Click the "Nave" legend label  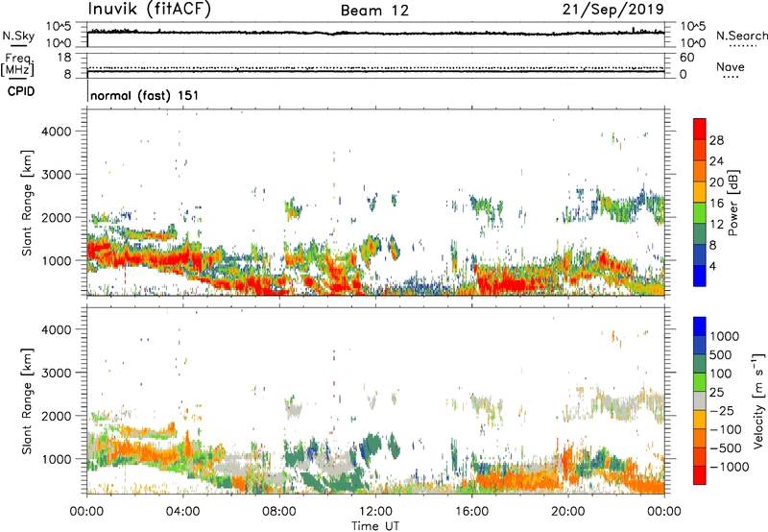[731, 66]
